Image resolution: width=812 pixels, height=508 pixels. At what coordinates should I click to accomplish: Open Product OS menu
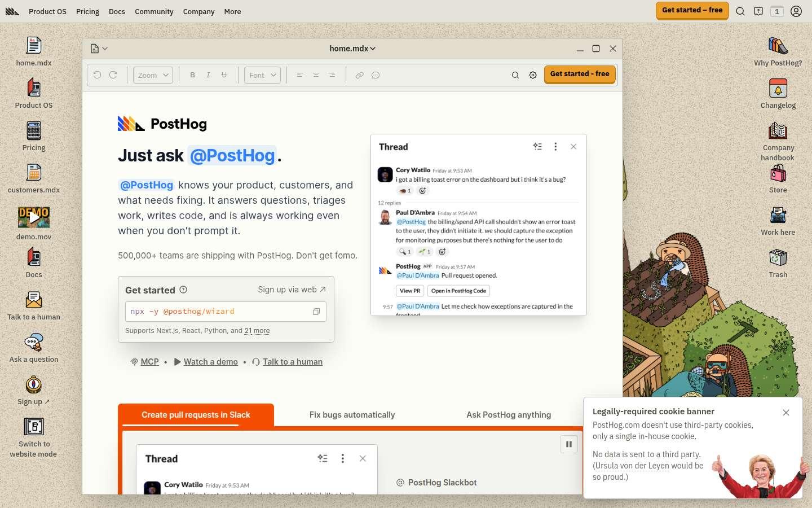coord(47,11)
